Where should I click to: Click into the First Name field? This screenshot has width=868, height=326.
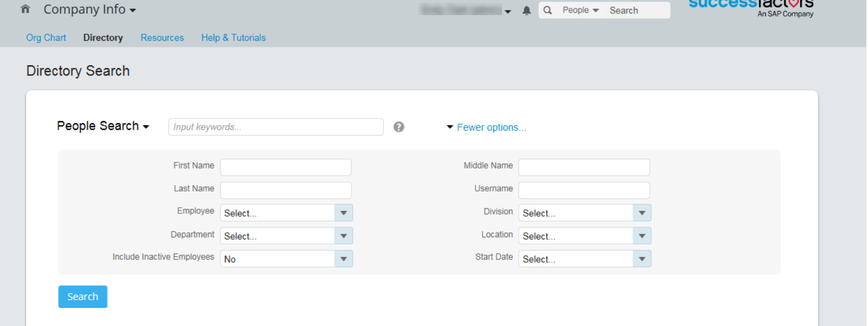click(x=286, y=167)
